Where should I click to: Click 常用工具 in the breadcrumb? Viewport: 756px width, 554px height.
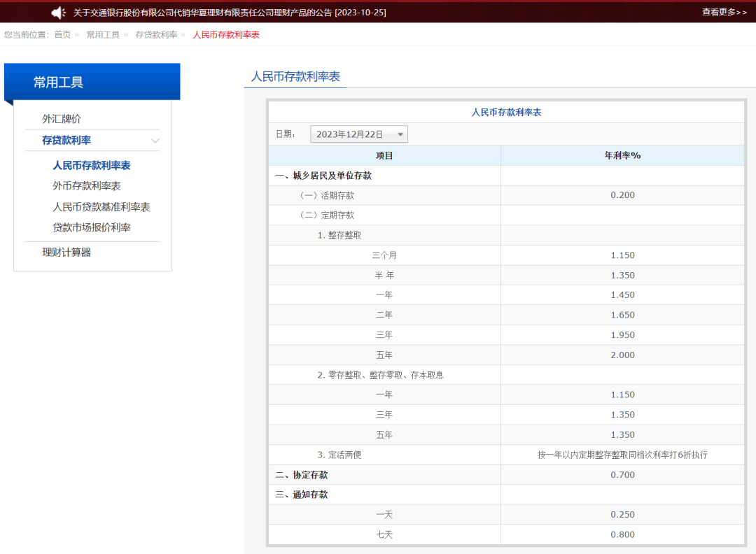coord(103,34)
